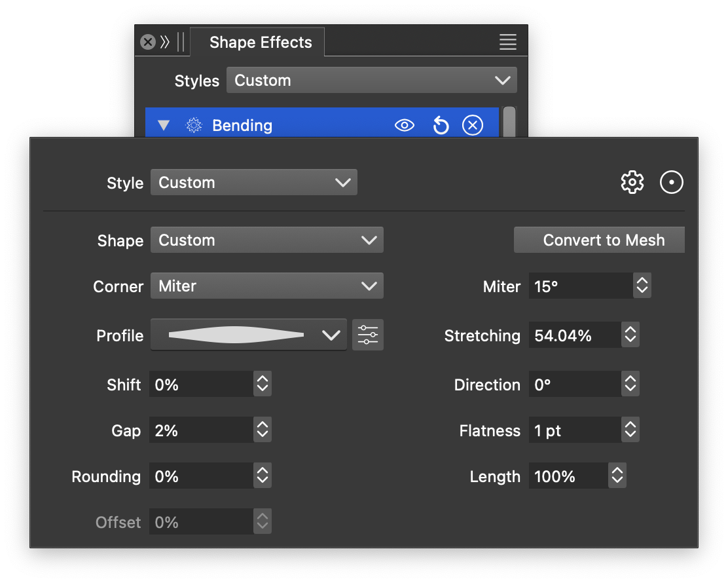Viewport: 728px width, 583px height.
Task: Open the Styles dropdown
Action: (x=371, y=81)
